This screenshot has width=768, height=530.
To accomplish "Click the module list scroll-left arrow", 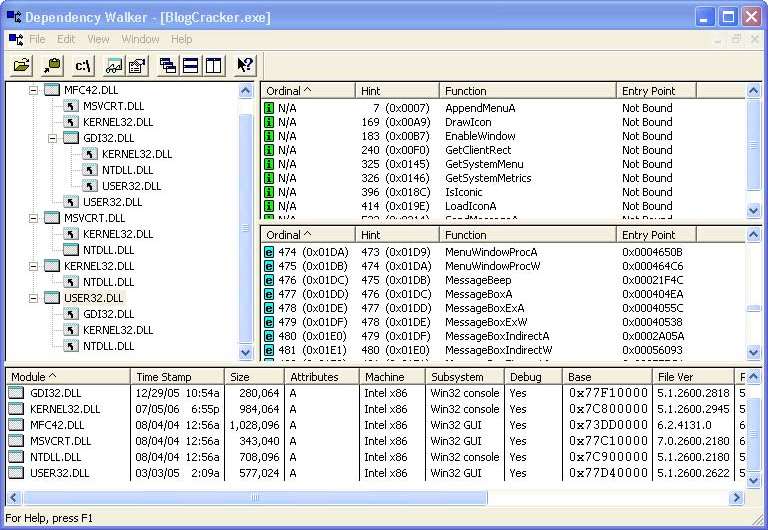I will click(x=14, y=498).
